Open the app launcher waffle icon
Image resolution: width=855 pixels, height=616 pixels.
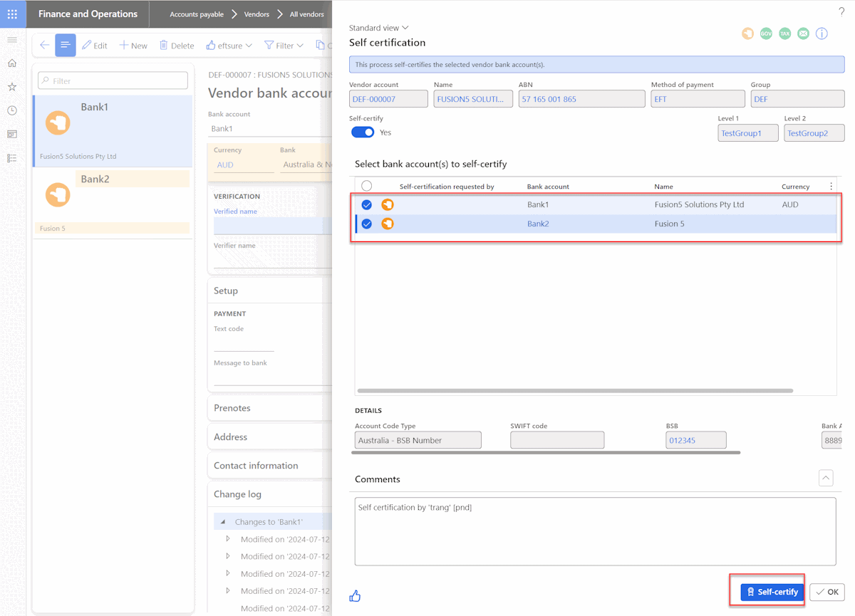(12, 14)
